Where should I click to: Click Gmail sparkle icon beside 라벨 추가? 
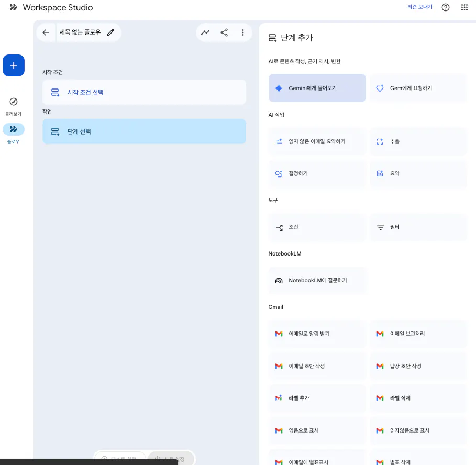(x=279, y=398)
